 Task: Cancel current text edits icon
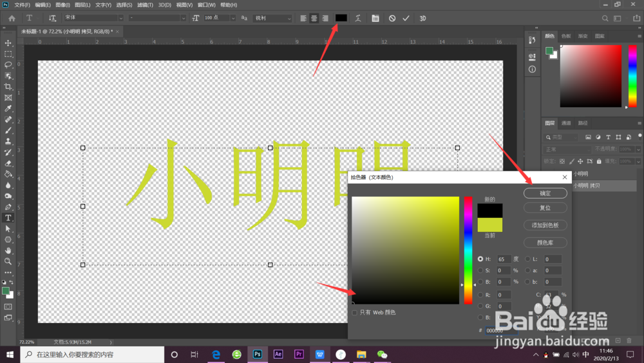(x=392, y=18)
